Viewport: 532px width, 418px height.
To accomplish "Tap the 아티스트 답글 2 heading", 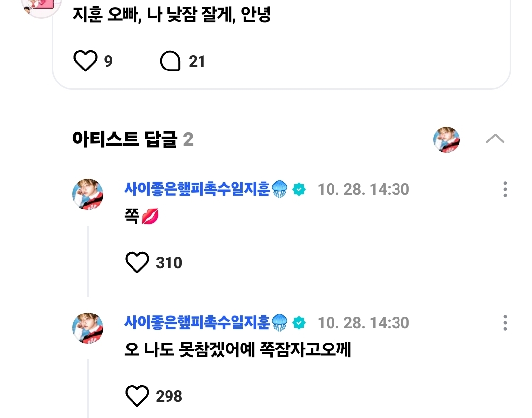I will click(x=133, y=139).
